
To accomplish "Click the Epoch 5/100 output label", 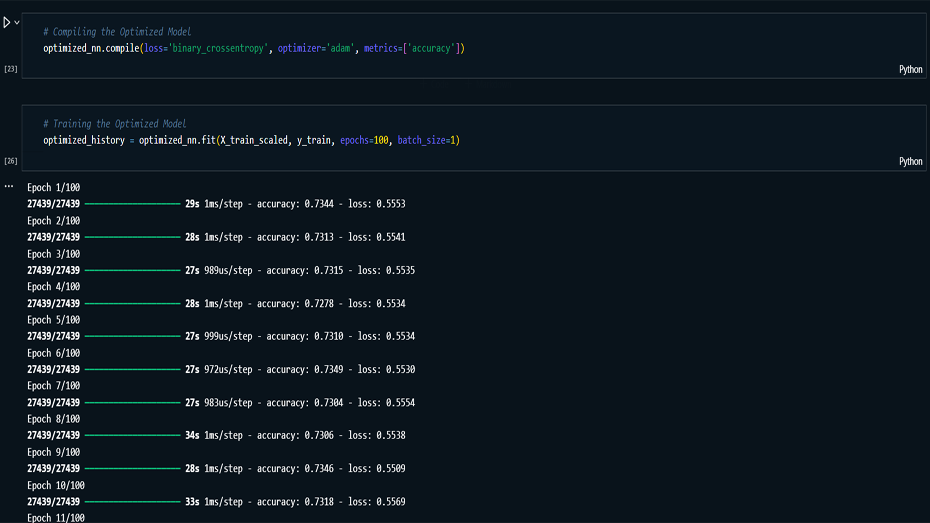I will click(53, 320).
